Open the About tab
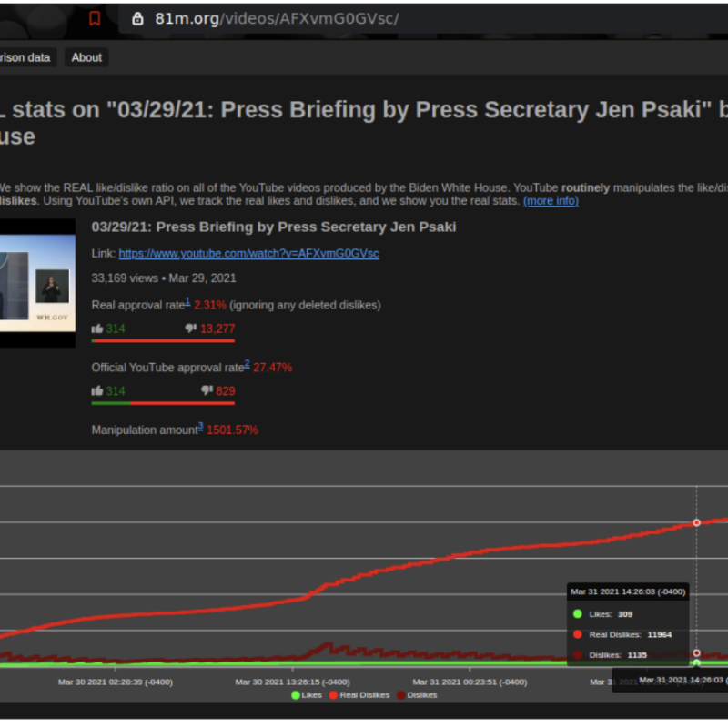The image size is (728, 728). 86,57
